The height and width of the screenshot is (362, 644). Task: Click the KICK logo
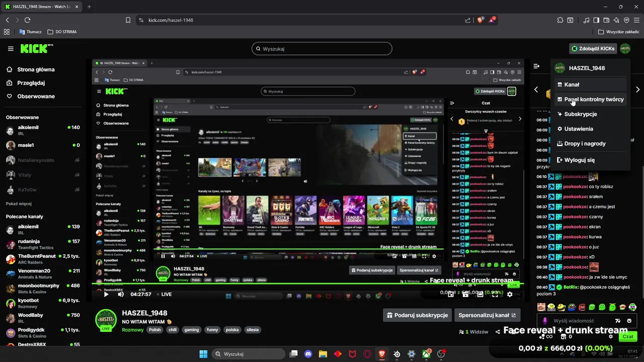point(36,48)
